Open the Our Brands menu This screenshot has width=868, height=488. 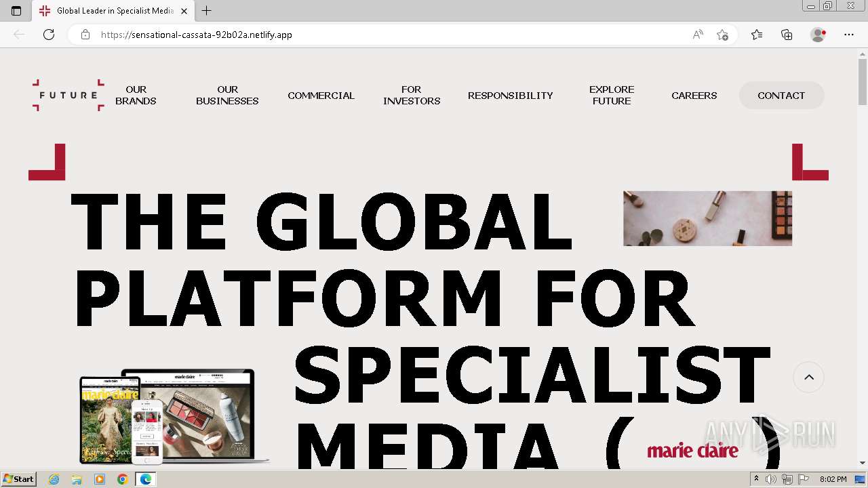(x=136, y=95)
